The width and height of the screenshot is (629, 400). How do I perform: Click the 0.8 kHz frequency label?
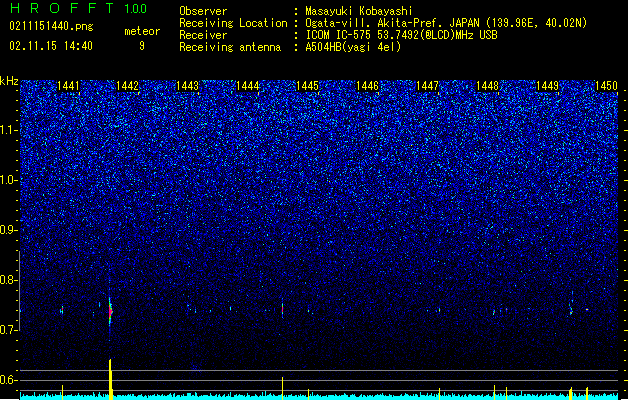click(8, 280)
